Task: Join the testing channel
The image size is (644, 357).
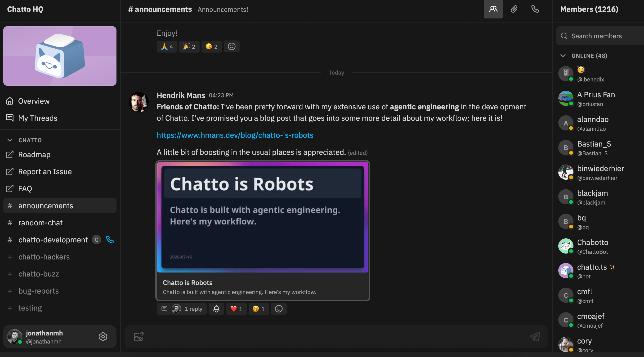Action: pos(60,308)
